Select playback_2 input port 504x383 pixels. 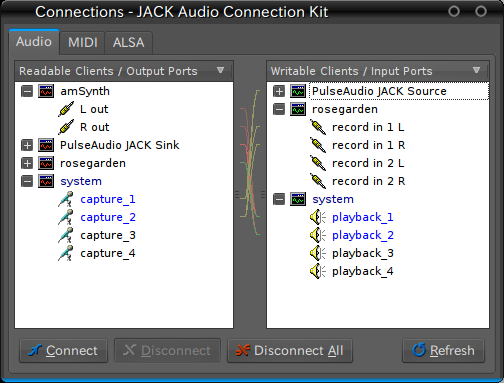363,235
